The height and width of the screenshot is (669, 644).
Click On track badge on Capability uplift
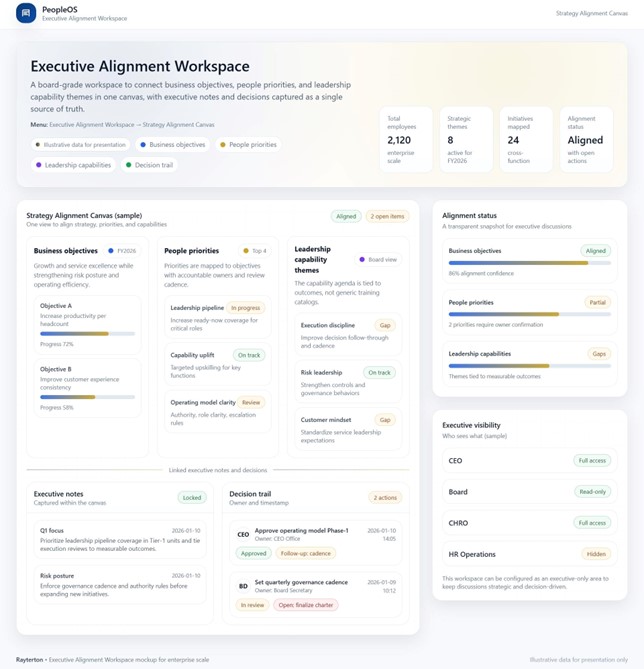point(249,355)
